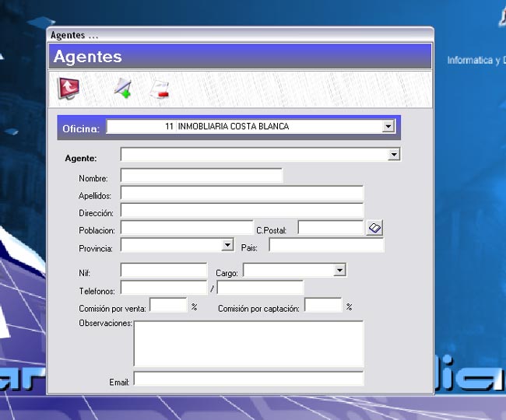Click the red exit/back arrow icon
Image resolution: width=506 pixels, height=420 pixels.
pos(68,89)
